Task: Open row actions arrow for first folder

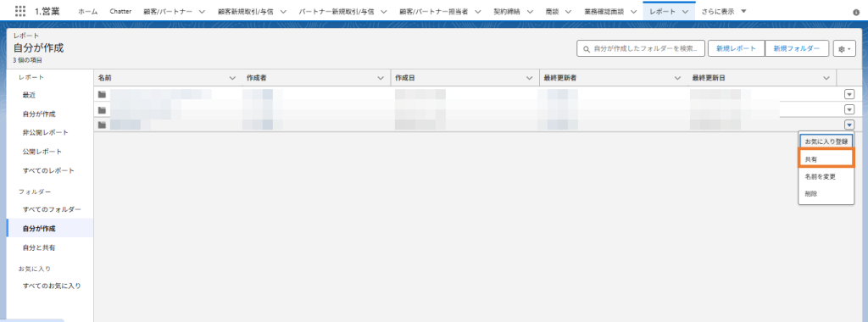Action: point(849,95)
